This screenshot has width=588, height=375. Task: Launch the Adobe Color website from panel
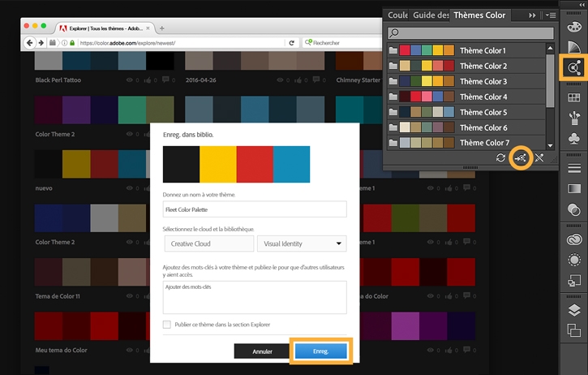pyautogui.click(x=521, y=158)
